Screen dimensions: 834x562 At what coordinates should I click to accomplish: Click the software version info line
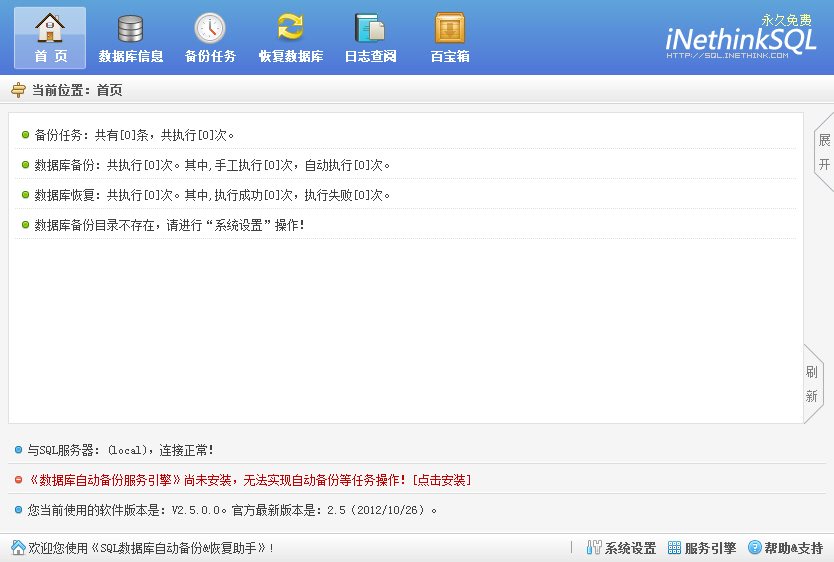(232, 510)
